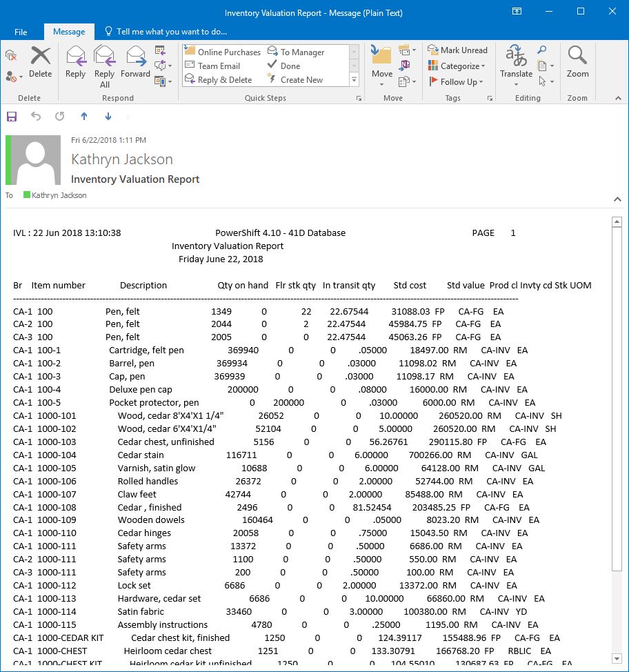Screen dimensions: 629x672
Task: Apply the Done quick step
Action: coord(283,66)
